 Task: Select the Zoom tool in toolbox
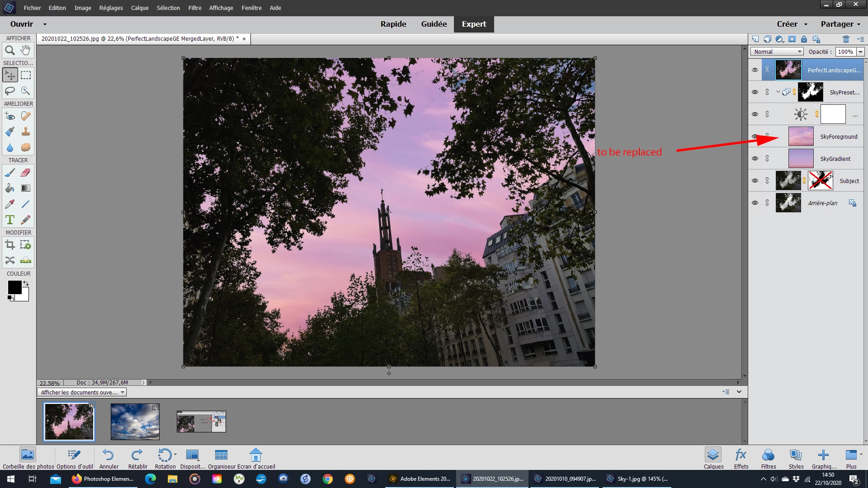click(10, 51)
